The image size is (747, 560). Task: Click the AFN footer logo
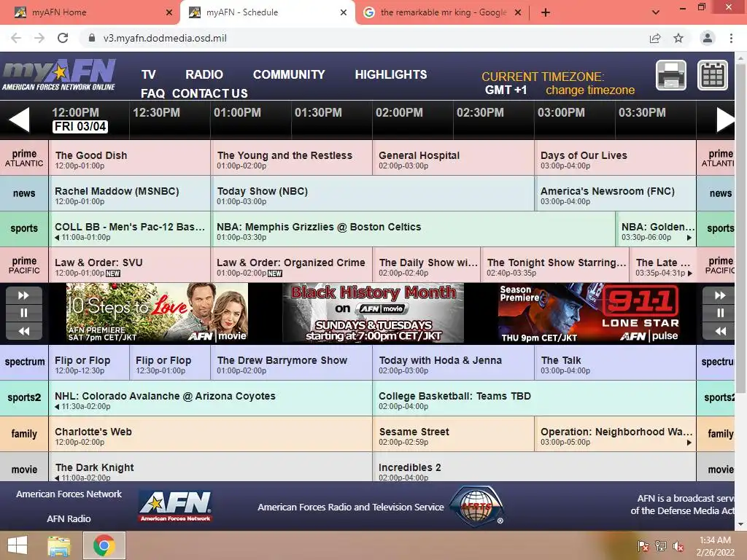coord(175,506)
